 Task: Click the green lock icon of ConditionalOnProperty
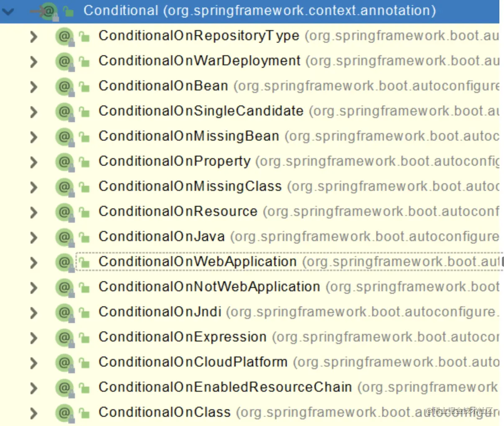(85, 162)
